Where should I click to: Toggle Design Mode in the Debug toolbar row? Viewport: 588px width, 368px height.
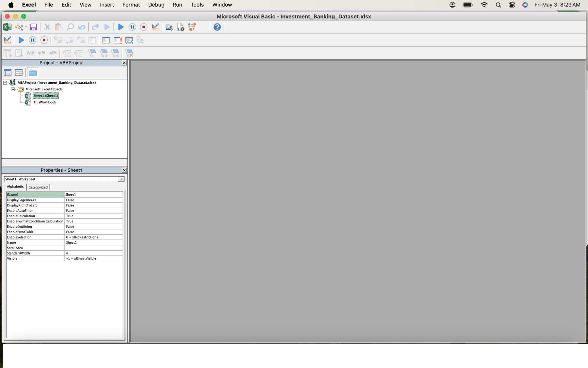point(7,40)
